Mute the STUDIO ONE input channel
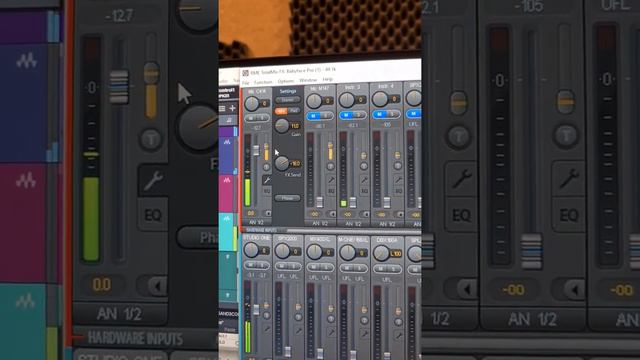This screenshot has height=360, width=640. (251, 265)
